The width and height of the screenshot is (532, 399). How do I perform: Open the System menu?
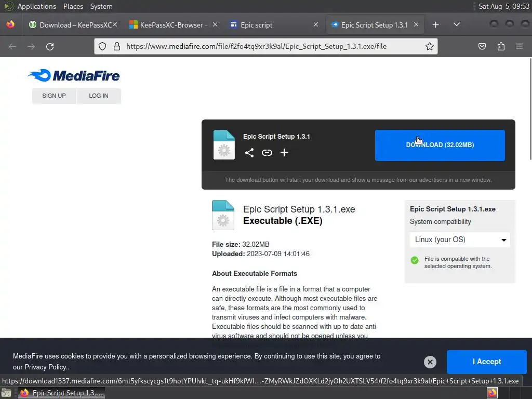coord(101,6)
